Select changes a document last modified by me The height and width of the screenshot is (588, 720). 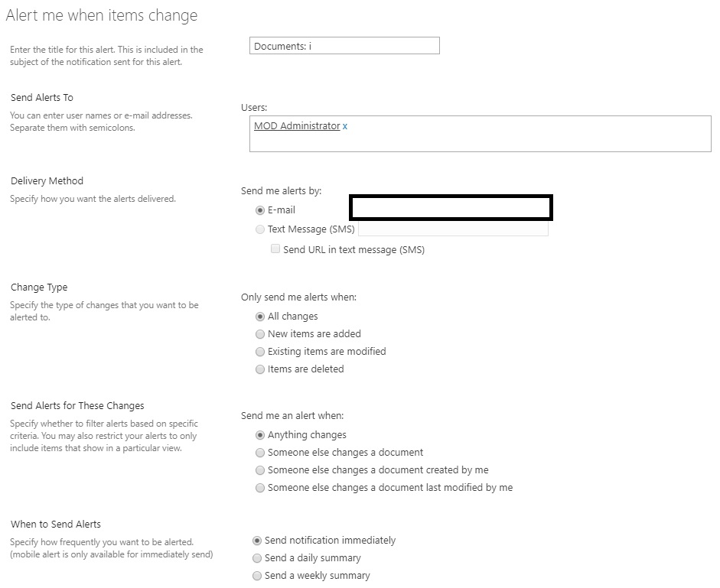coord(260,488)
